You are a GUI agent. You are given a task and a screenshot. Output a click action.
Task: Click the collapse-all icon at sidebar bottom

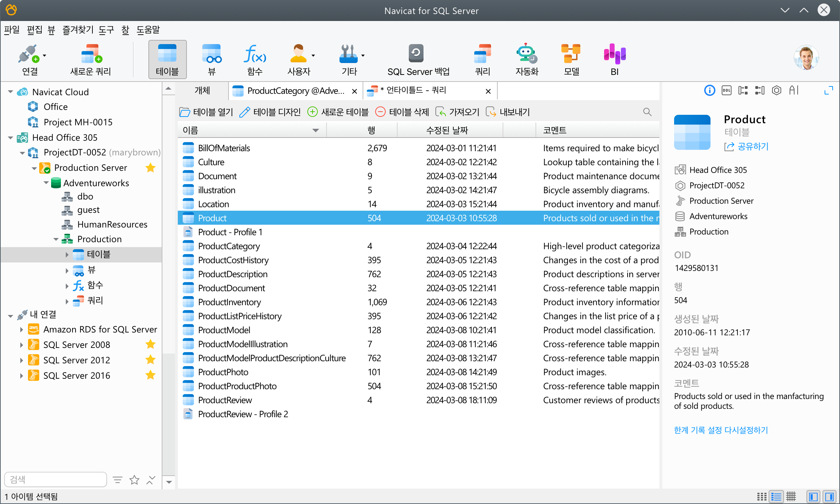point(151,479)
